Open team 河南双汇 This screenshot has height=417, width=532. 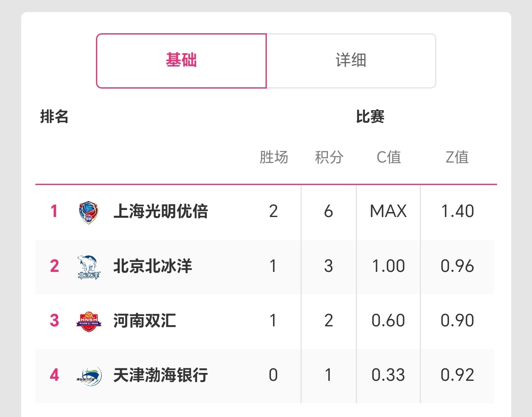[145, 321]
